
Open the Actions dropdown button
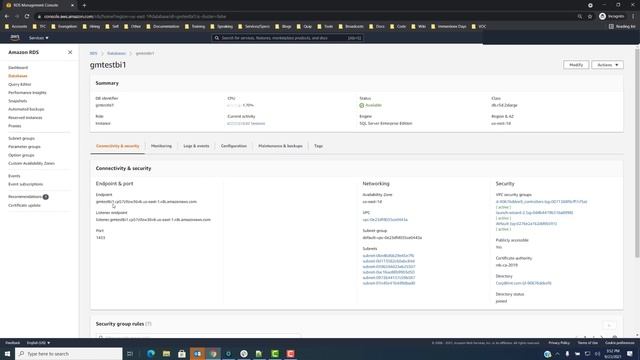click(x=607, y=65)
